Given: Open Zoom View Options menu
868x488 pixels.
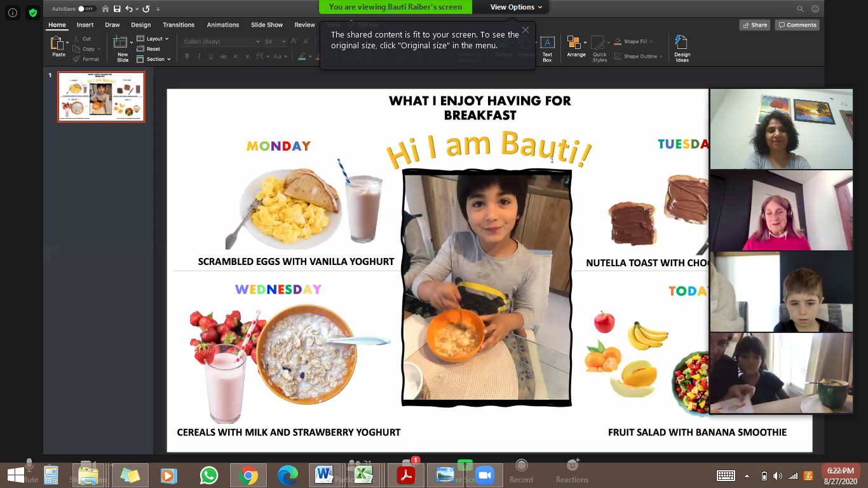Looking at the screenshot, I should 516,7.
